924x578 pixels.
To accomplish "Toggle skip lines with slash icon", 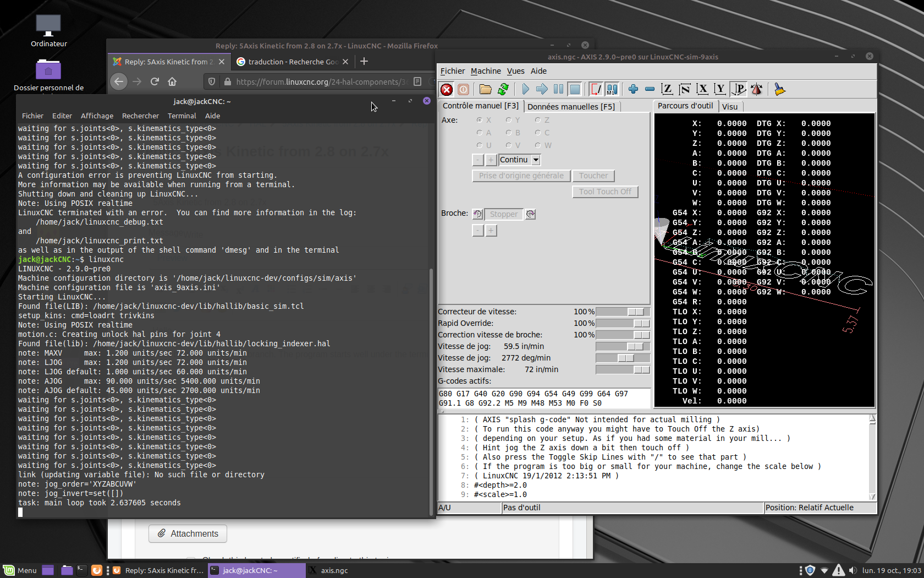I will click(596, 89).
